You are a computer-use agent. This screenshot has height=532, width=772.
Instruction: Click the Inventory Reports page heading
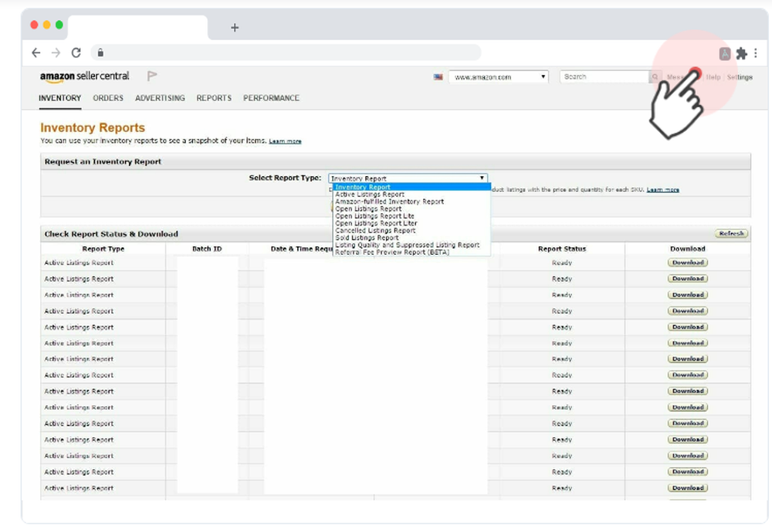(93, 127)
